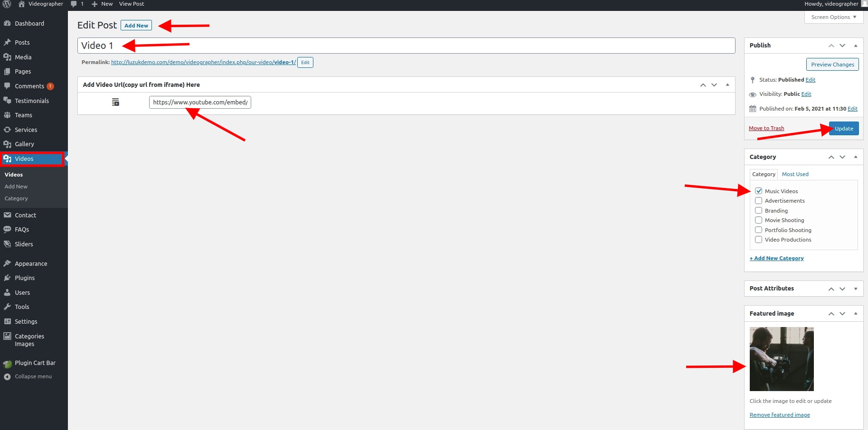Click the Update button
Screen dimensions: 868x430
coord(844,129)
